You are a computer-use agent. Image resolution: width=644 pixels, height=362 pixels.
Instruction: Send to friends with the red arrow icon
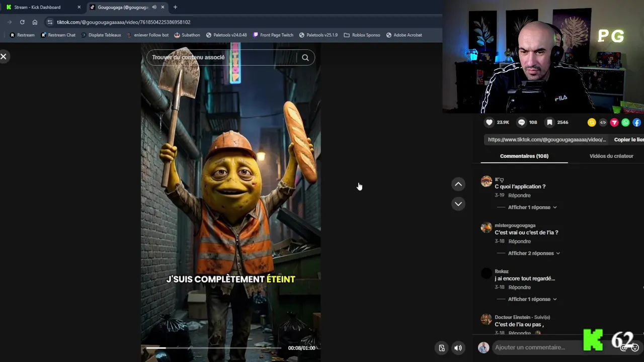click(x=614, y=122)
